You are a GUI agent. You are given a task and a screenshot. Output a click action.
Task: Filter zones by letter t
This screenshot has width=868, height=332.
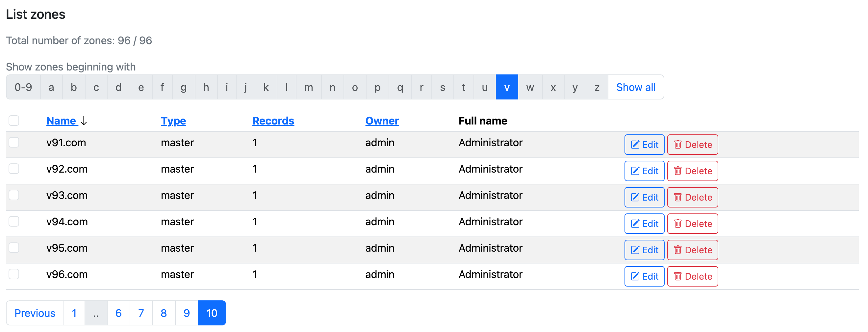pyautogui.click(x=463, y=87)
